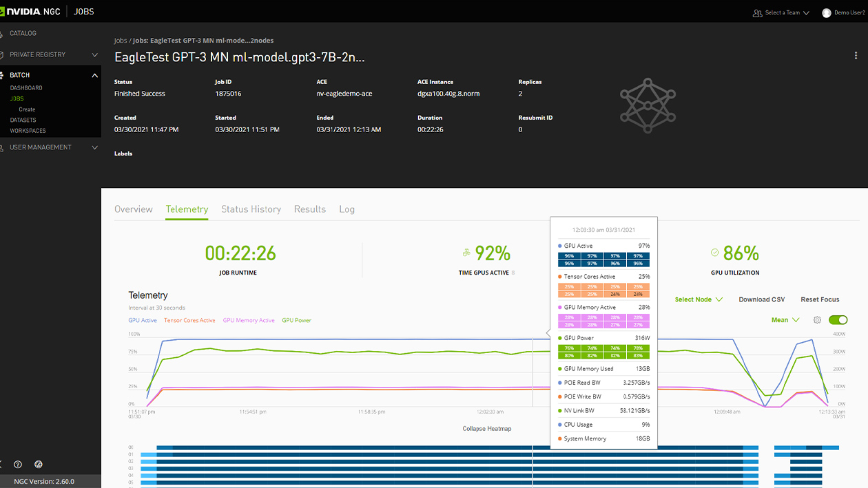
Task: Click Reset Focus on the chart
Action: coord(820,299)
